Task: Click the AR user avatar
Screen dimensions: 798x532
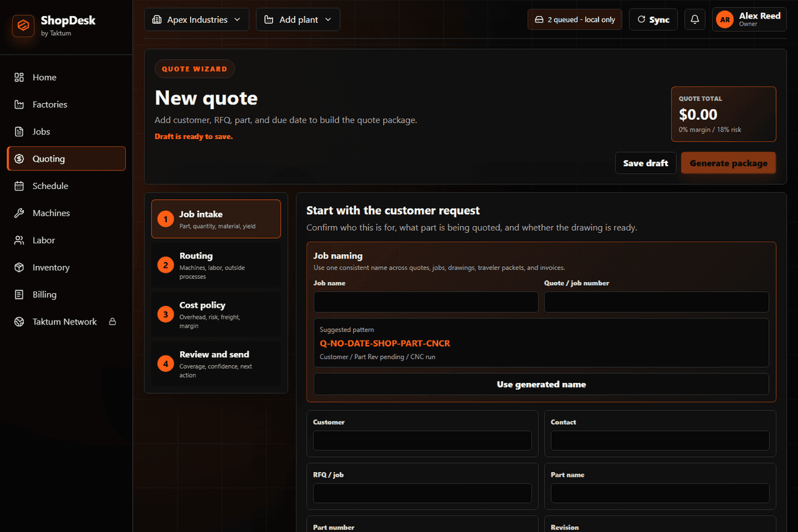Action: [x=725, y=20]
